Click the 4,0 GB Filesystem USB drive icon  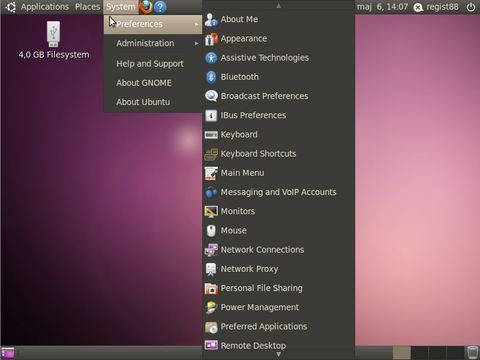pyautogui.click(x=53, y=34)
